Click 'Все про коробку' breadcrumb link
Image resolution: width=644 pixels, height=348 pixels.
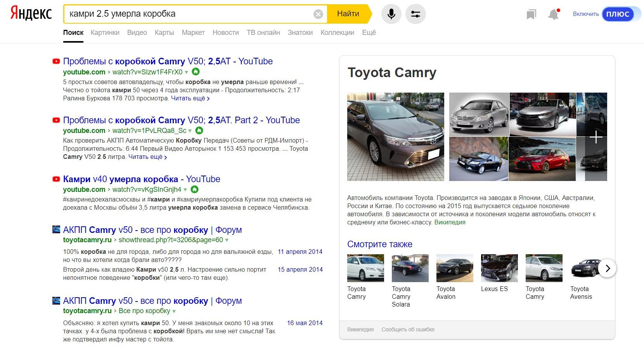[x=144, y=311]
